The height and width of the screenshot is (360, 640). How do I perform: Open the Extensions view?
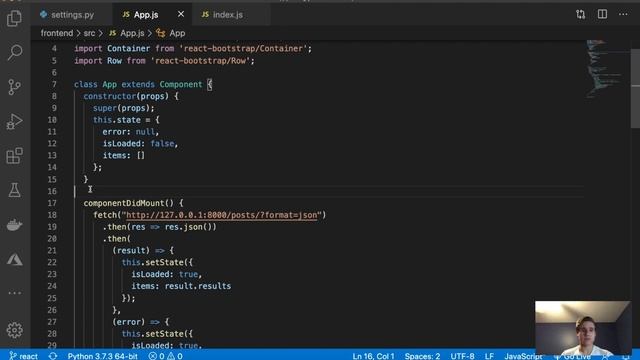click(15, 156)
